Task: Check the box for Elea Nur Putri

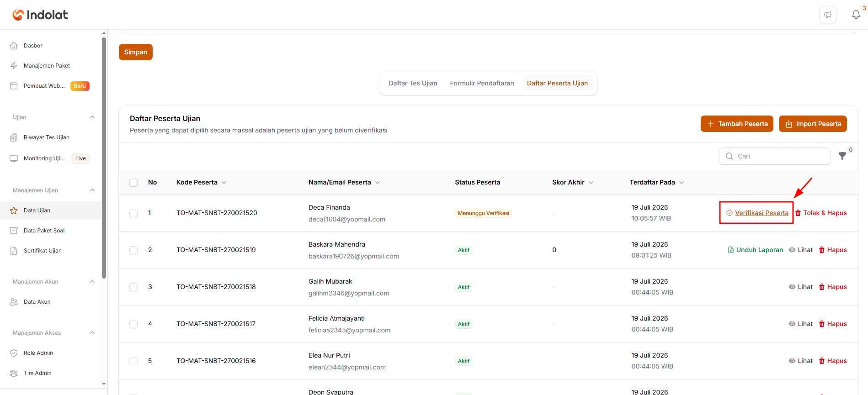Action: [x=133, y=361]
